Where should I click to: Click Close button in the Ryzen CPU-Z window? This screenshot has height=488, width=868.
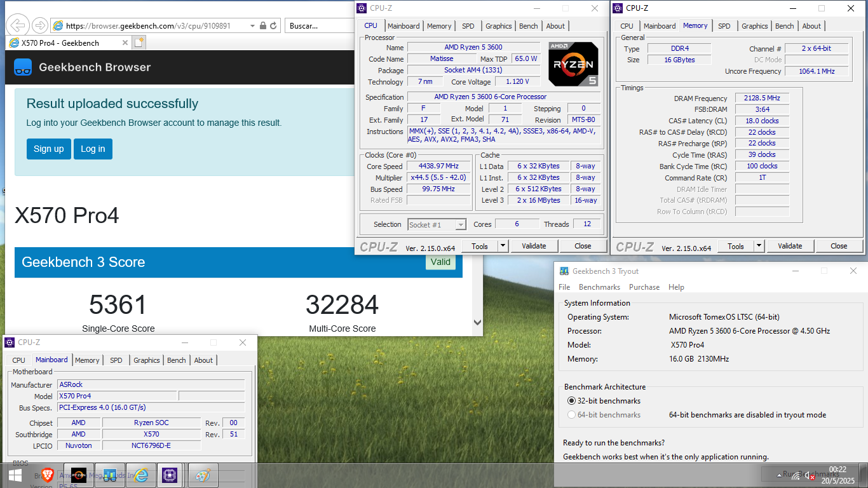[x=583, y=246]
